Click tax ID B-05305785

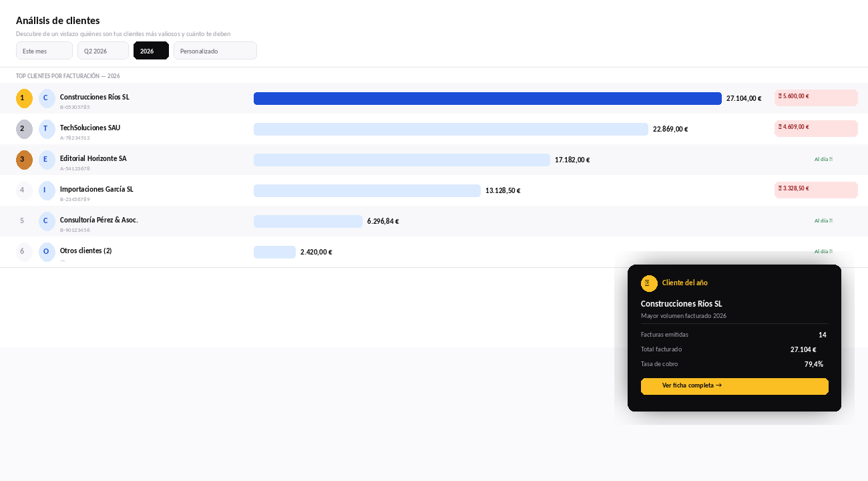click(75, 107)
